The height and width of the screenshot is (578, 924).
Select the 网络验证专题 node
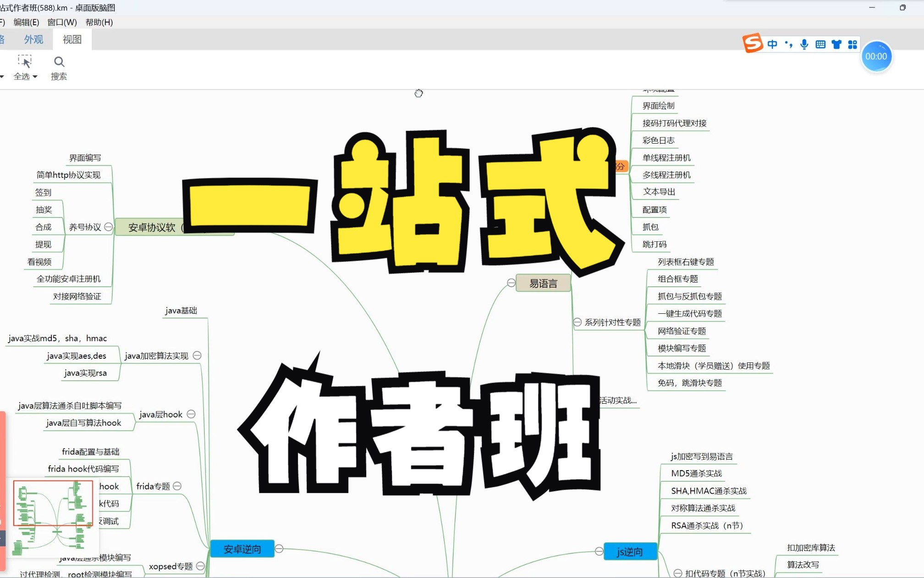pos(682,331)
